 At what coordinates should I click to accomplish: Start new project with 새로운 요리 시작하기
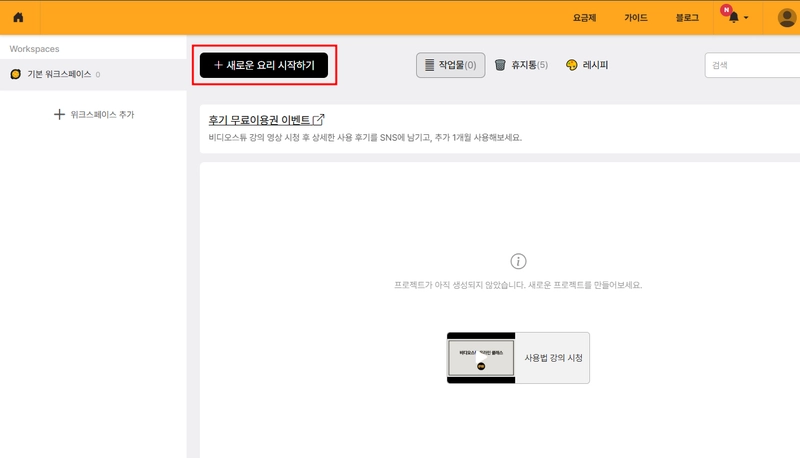[264, 65]
